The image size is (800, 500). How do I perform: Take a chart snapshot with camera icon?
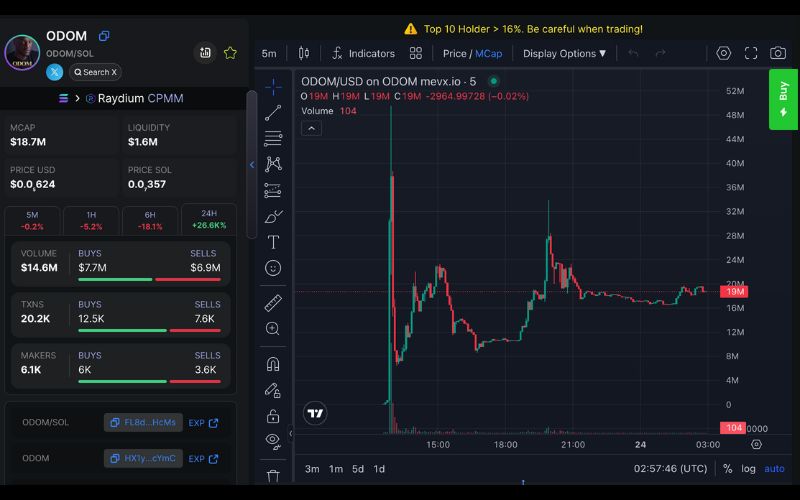tap(778, 53)
